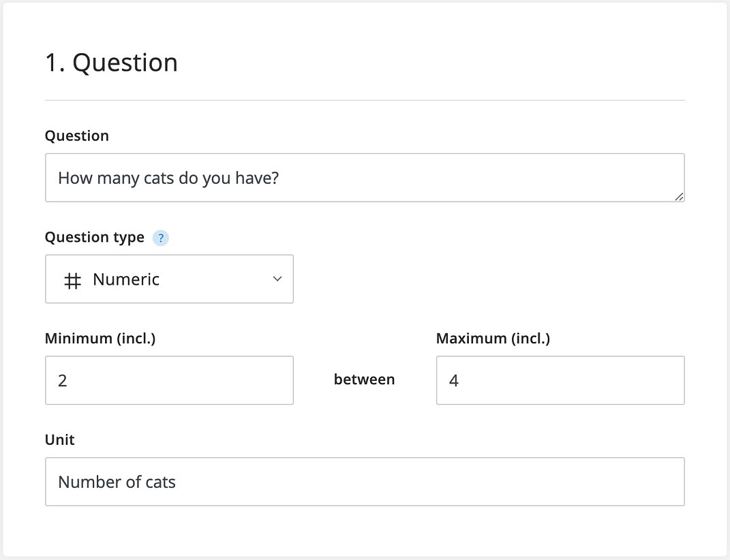This screenshot has height=560, width=730.
Task: Click the 'Question type' label
Action: (x=95, y=237)
